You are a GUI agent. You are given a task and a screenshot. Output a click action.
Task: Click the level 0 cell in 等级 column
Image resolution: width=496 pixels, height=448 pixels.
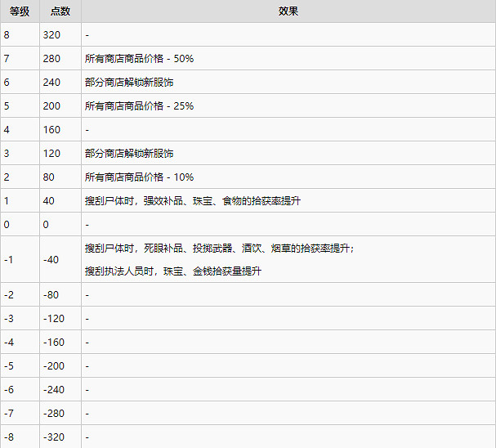point(7,224)
